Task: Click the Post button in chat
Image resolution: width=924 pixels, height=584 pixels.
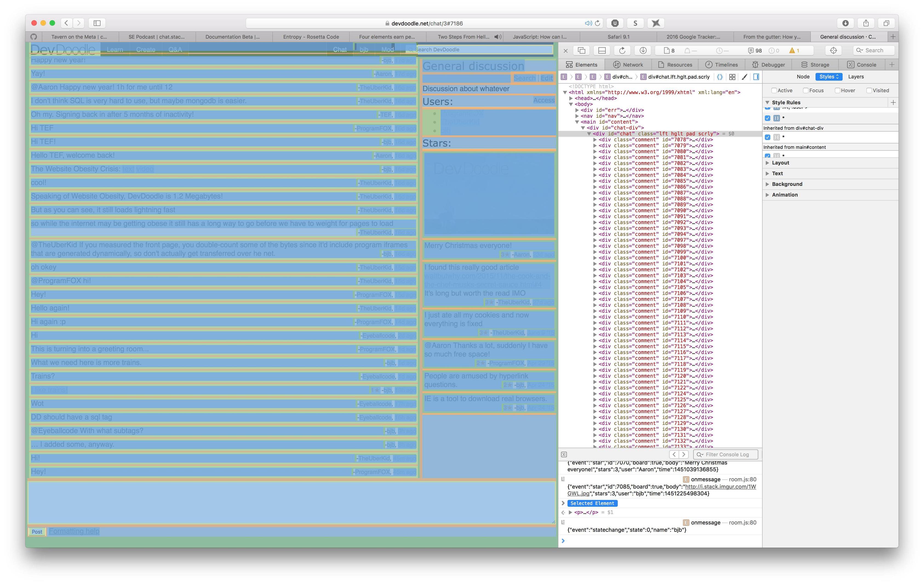Action: 37,531
